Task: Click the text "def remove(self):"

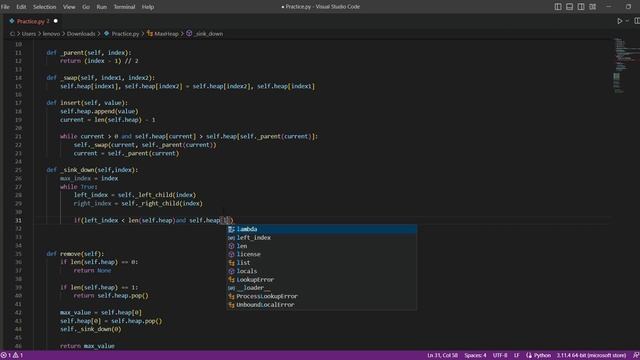Action: pos(75,254)
